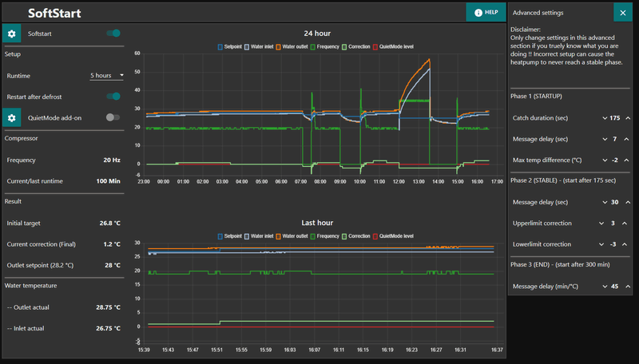Close the Advanced settings panel

click(x=623, y=13)
